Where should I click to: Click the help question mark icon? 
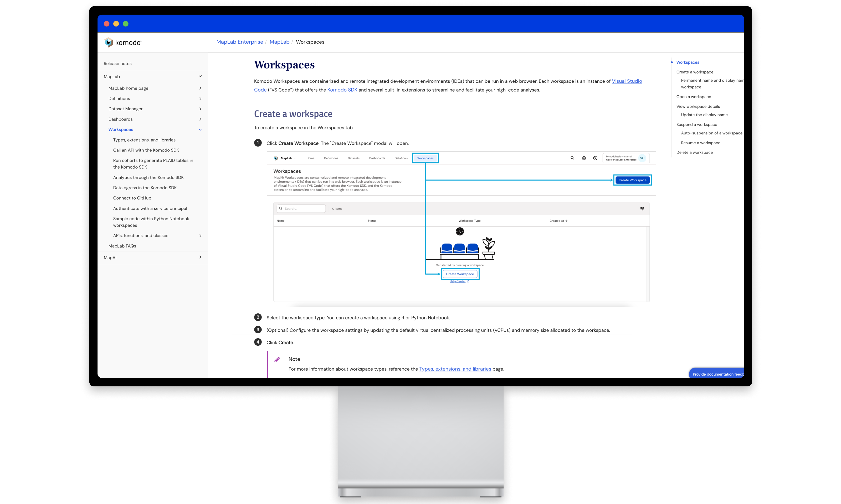pos(595,158)
